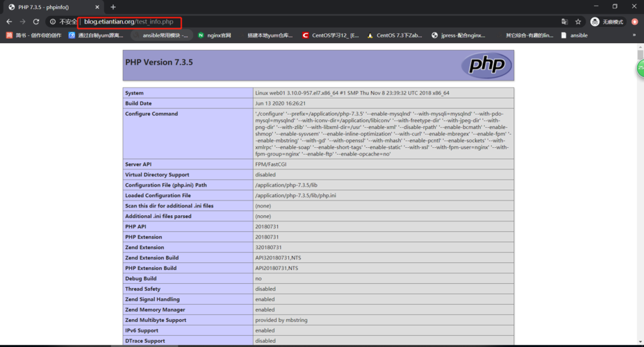Click the Additional .ini files parsed label
This screenshot has width=644, height=347.
click(x=158, y=216)
